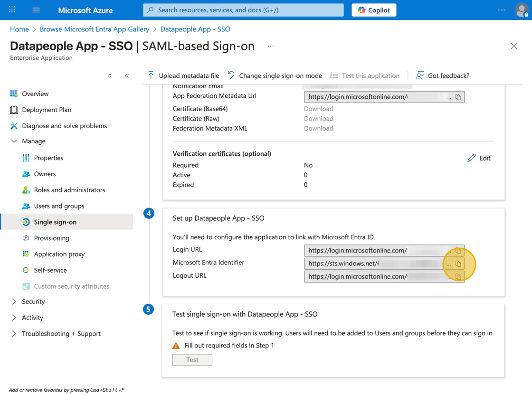The height and width of the screenshot is (395, 532).
Task: Copy the Logout URL value
Action: (458, 276)
